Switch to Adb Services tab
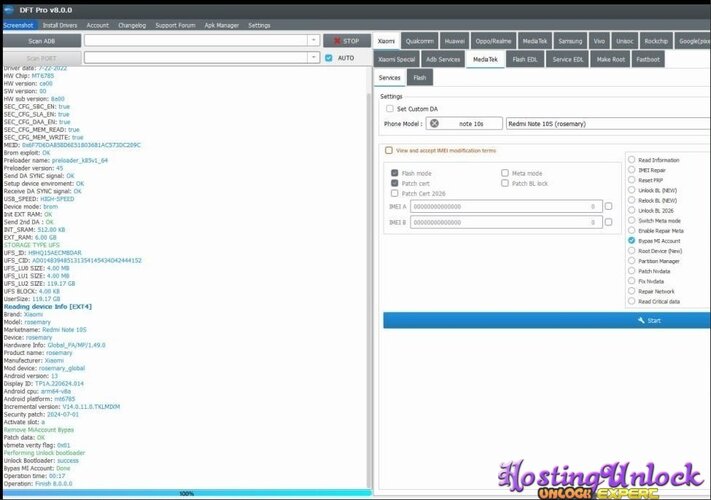Image resolution: width=711 pixels, height=500 pixels. 443,59
